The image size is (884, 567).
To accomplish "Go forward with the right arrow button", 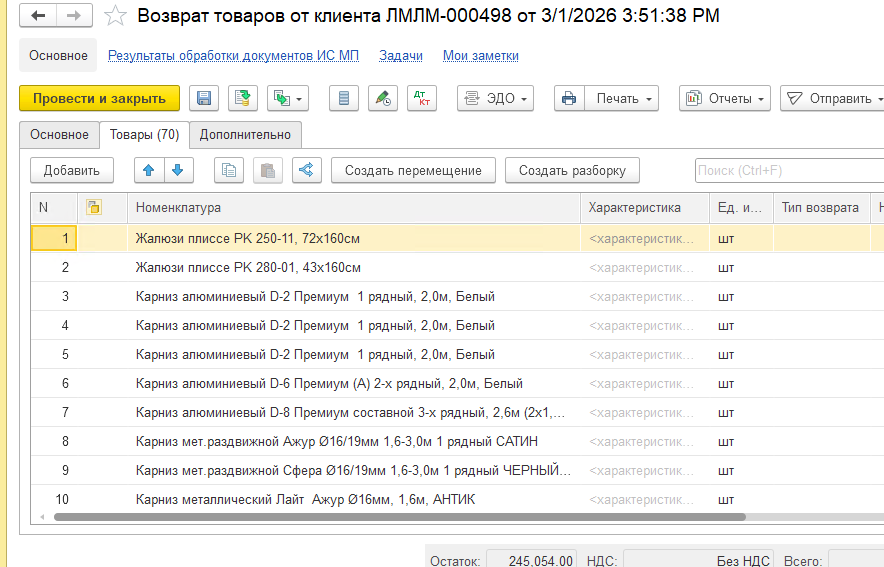I will 74,16.
